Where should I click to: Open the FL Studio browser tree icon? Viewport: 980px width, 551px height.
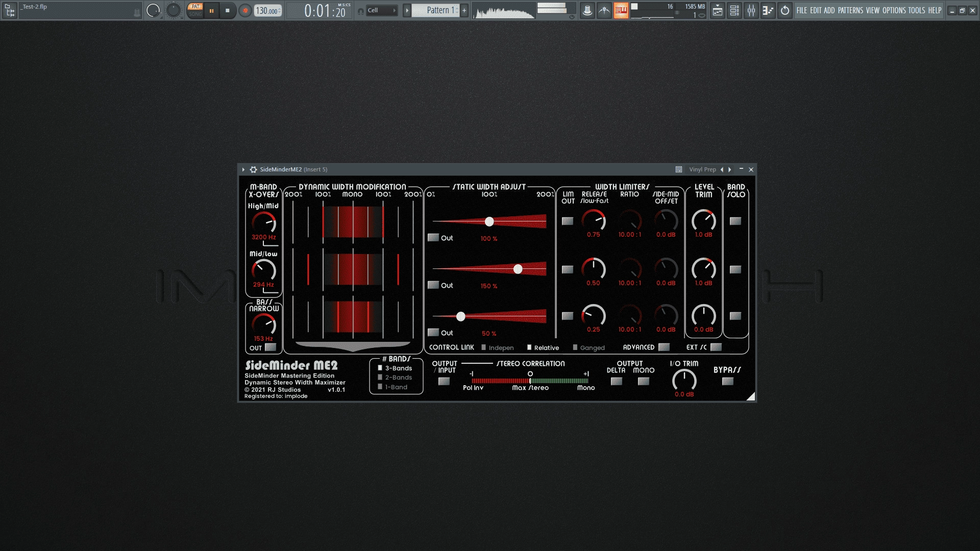pyautogui.click(x=10, y=10)
